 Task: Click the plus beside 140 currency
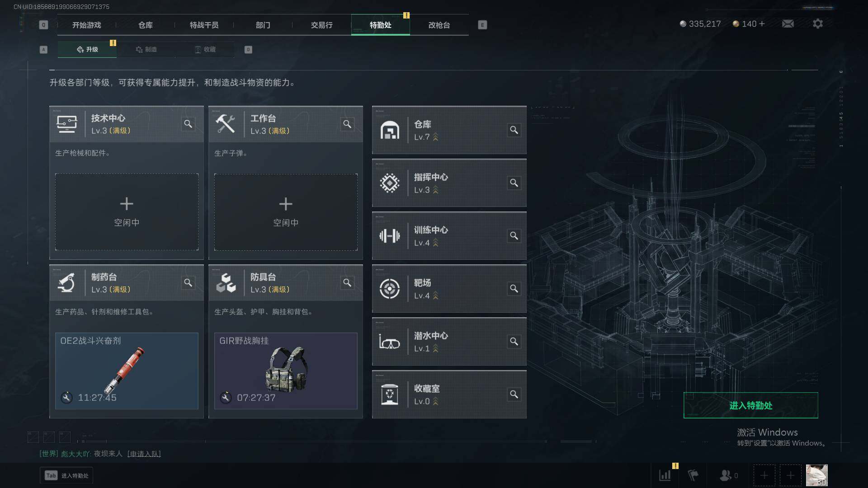pos(762,23)
